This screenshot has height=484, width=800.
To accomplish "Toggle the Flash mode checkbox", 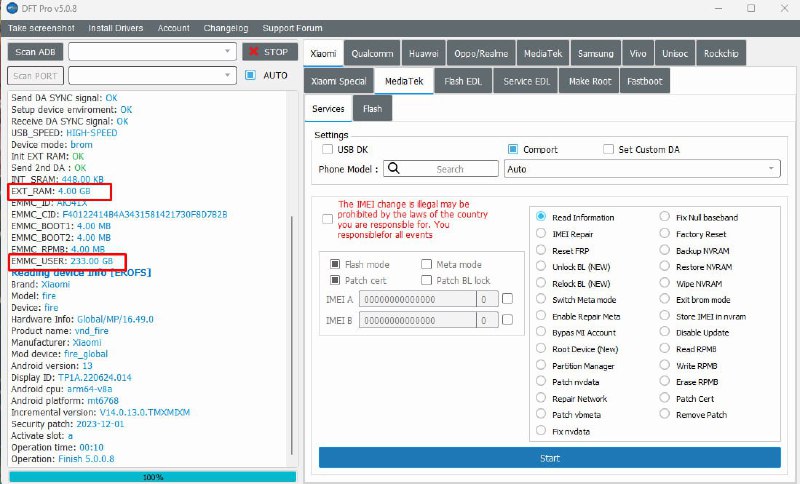I will click(335, 264).
